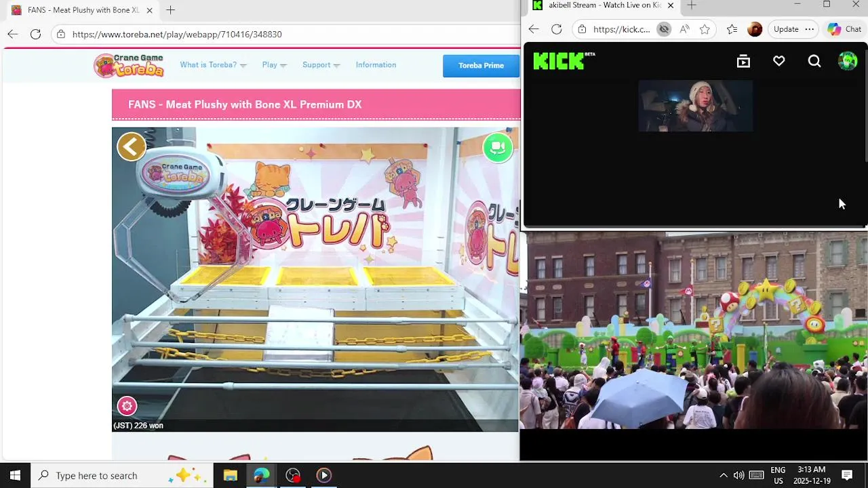The width and height of the screenshot is (868, 488).
Task: View site info lock icon for toreba.net
Action: coord(61,34)
